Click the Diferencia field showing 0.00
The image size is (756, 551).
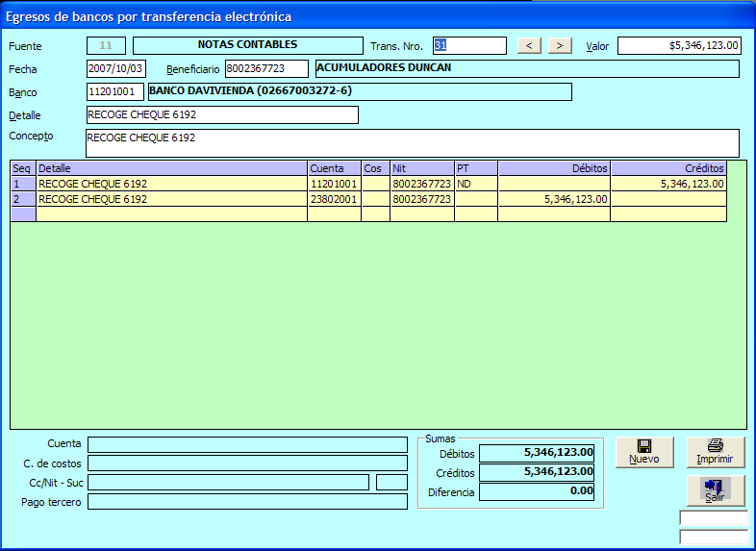(537, 491)
